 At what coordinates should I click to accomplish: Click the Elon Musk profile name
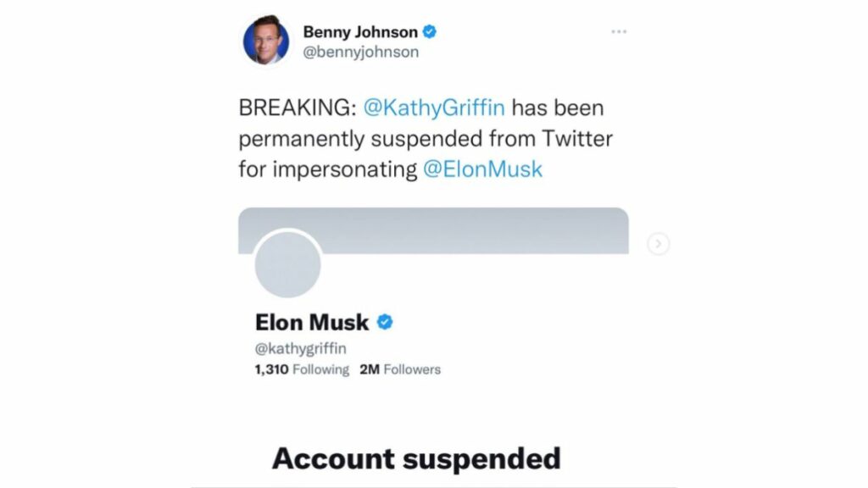(312, 322)
